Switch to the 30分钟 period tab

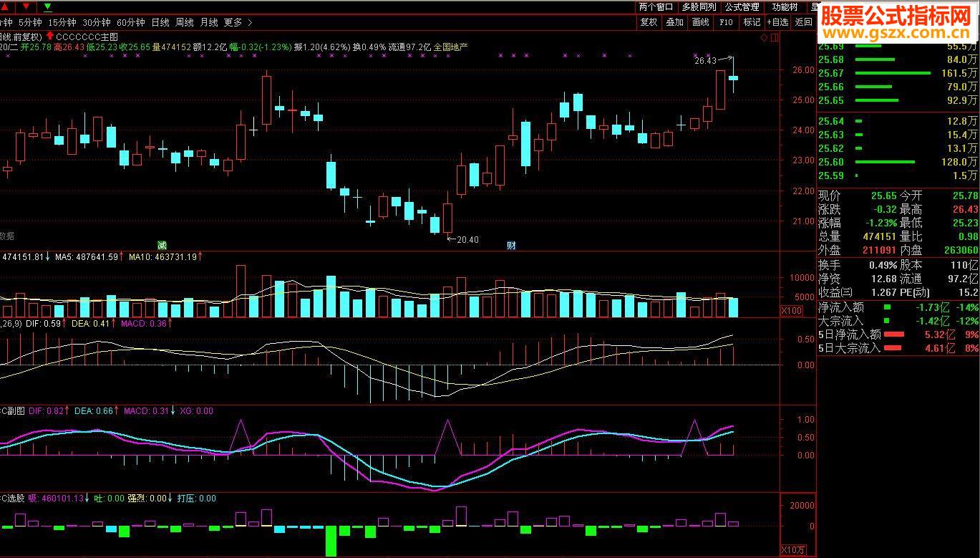click(x=97, y=22)
